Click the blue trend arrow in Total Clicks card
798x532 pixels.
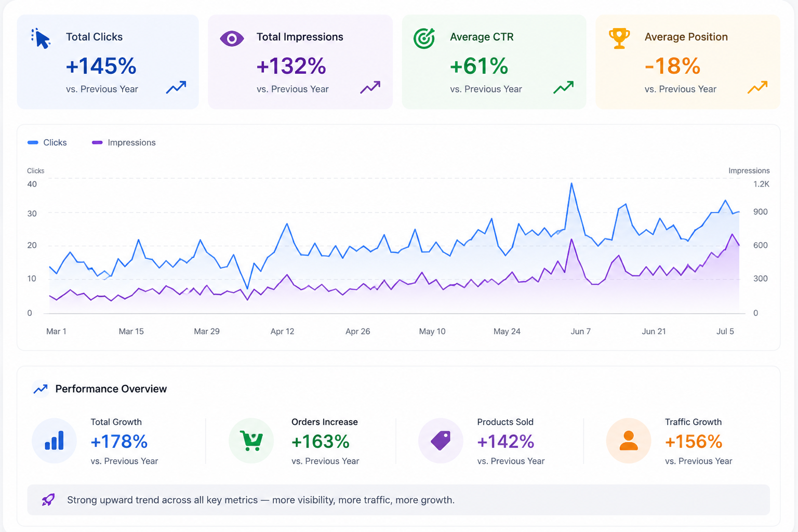pyautogui.click(x=176, y=87)
